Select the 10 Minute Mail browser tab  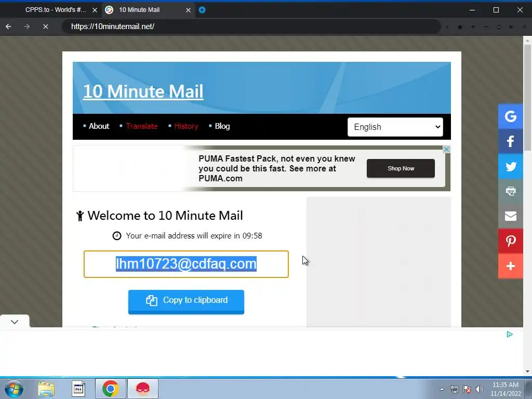[x=148, y=10]
